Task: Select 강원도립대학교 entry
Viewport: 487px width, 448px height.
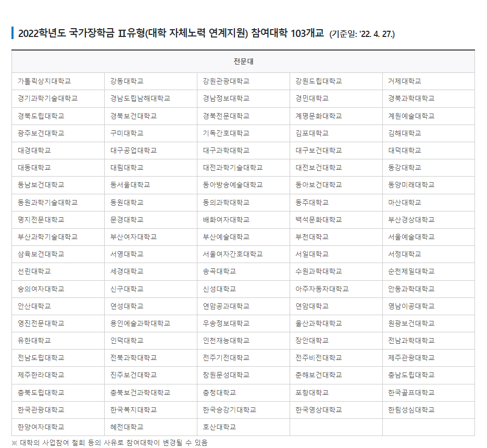Action: click(x=336, y=81)
